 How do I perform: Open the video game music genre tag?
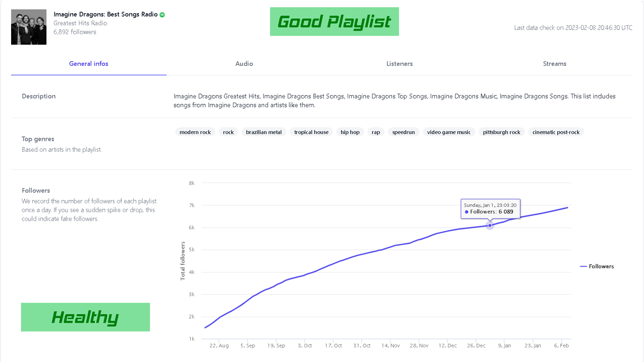[x=449, y=132]
